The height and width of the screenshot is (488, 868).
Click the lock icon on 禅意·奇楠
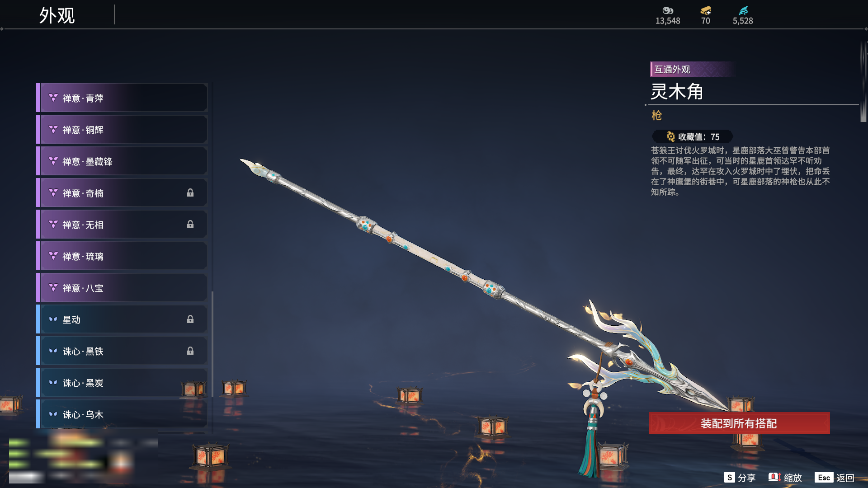[190, 193]
